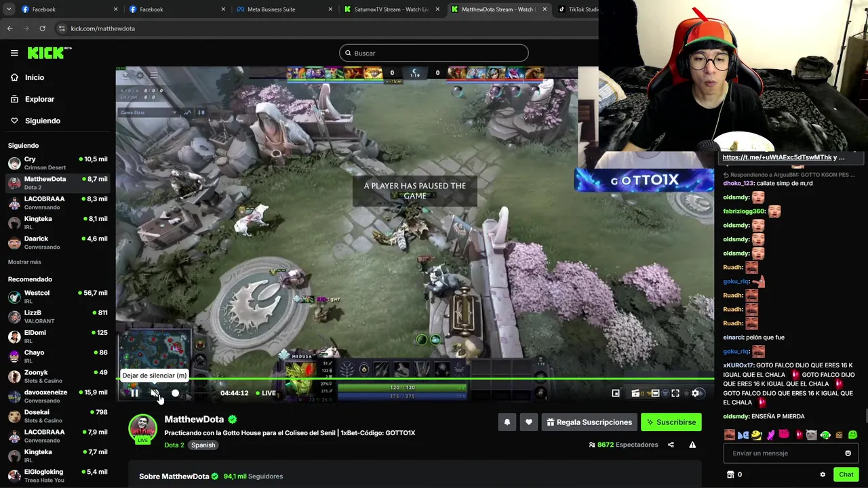
Task: Open MatthewDota channel in sidebar
Action: click(58, 183)
